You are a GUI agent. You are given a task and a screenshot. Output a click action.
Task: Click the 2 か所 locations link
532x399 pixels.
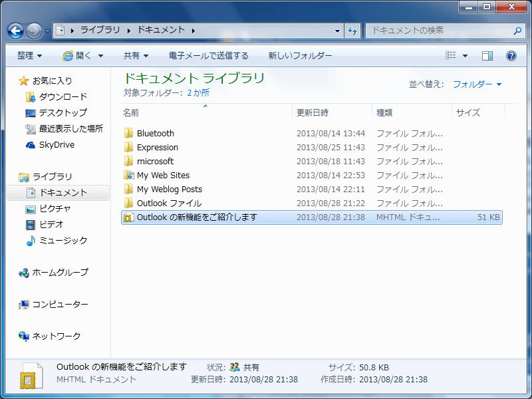coord(198,93)
